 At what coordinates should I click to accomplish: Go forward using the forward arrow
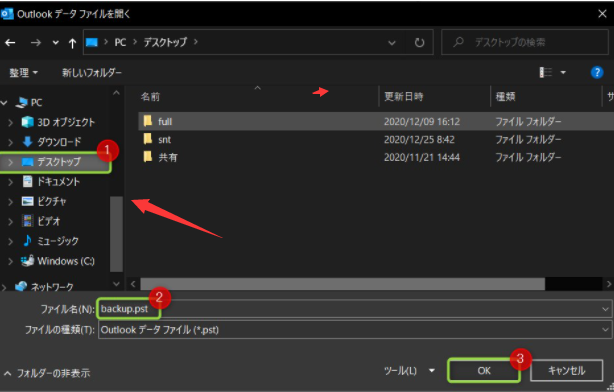click(36, 43)
